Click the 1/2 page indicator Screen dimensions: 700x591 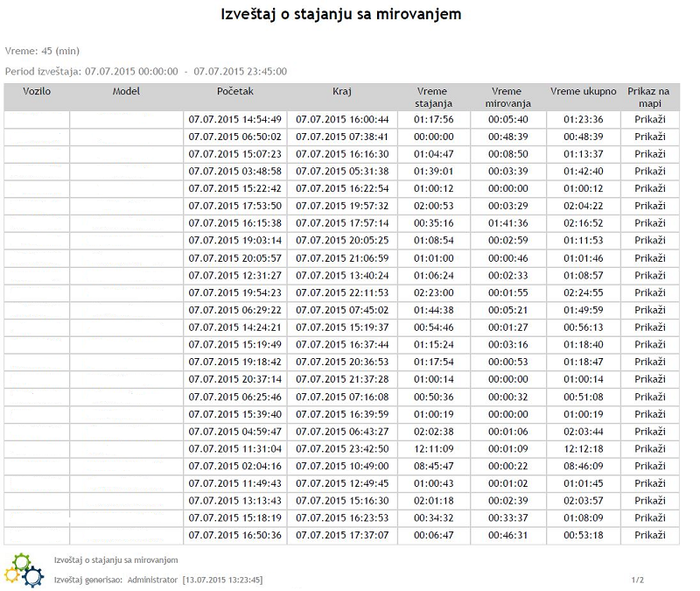(x=638, y=580)
